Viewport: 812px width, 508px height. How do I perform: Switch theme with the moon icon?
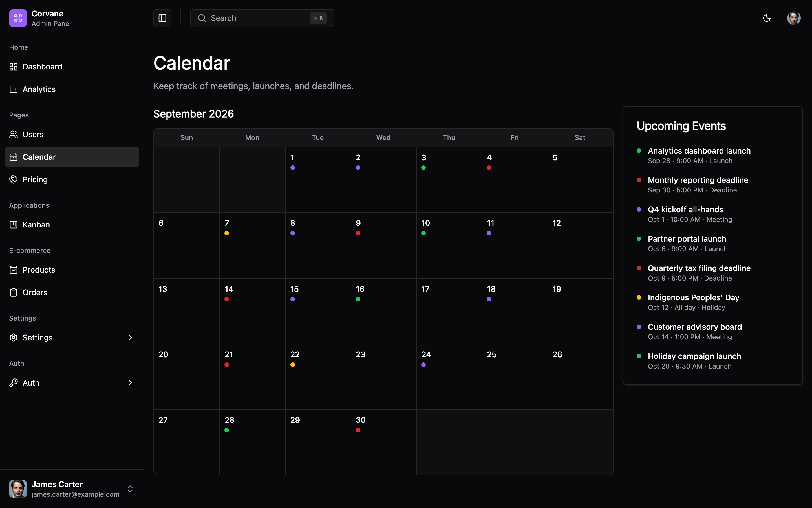pyautogui.click(x=767, y=18)
